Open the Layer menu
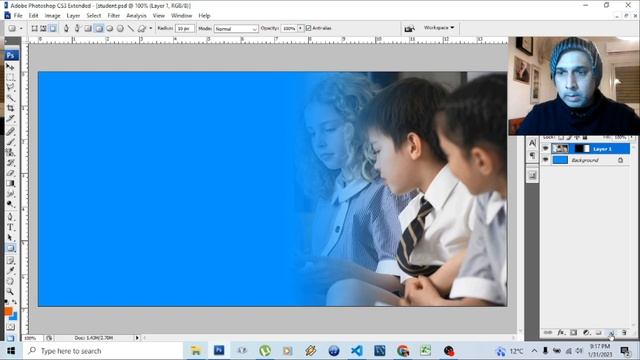This screenshot has height=360, width=640. point(73,16)
